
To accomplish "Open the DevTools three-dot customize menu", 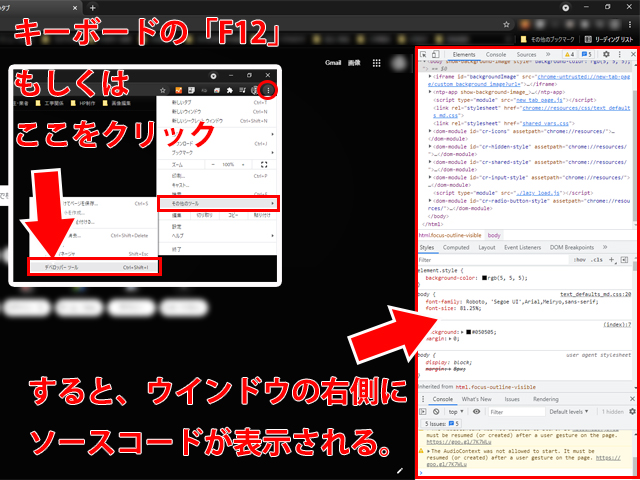I will point(619,54).
